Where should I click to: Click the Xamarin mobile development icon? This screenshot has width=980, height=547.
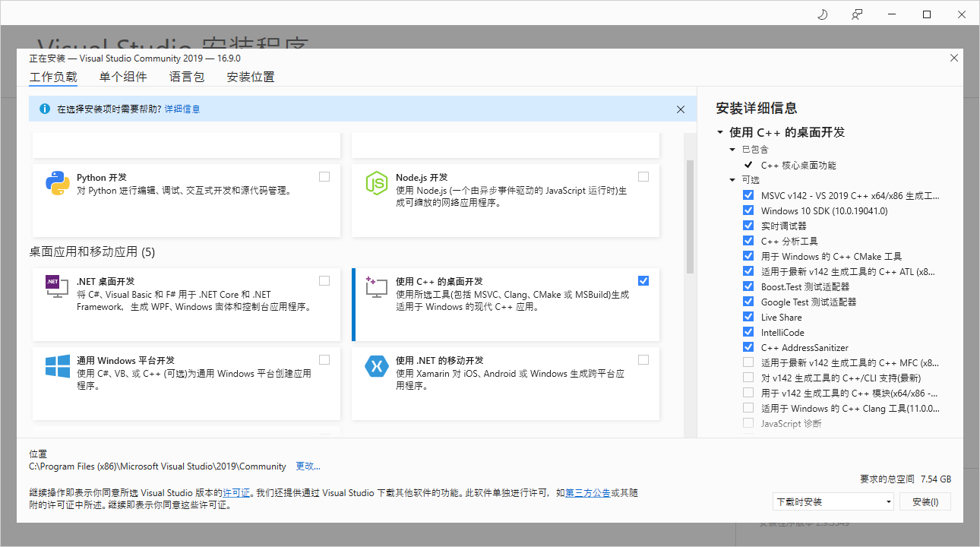pos(377,365)
